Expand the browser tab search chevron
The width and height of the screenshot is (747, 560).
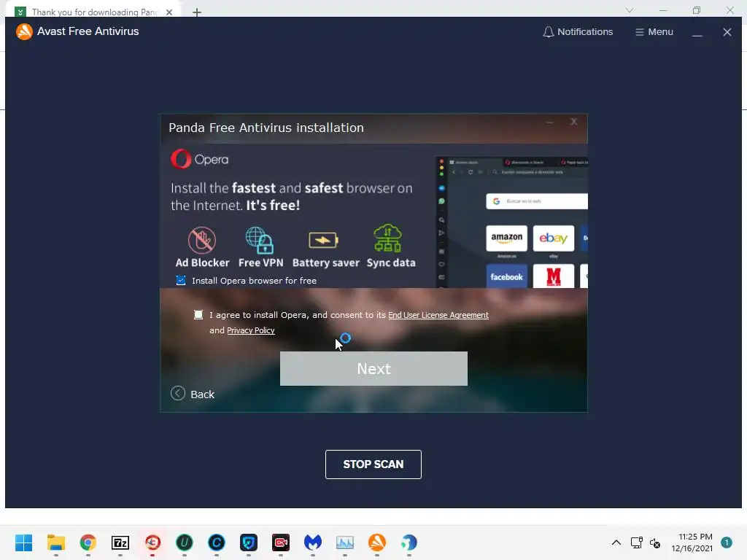(630, 10)
